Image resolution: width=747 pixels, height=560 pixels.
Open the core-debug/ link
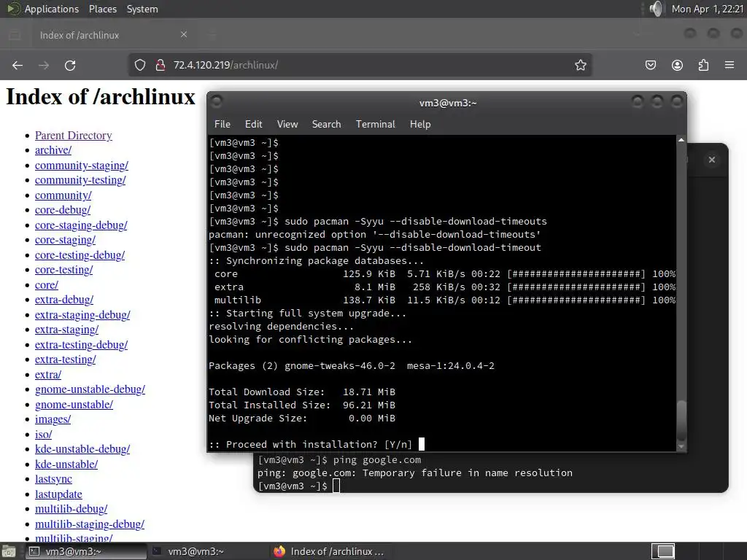coord(63,210)
